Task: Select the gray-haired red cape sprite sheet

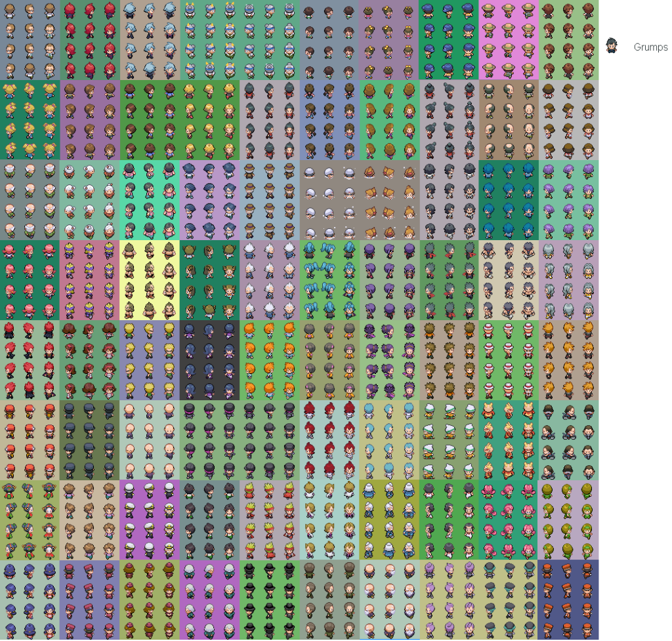Action: tap(449, 280)
